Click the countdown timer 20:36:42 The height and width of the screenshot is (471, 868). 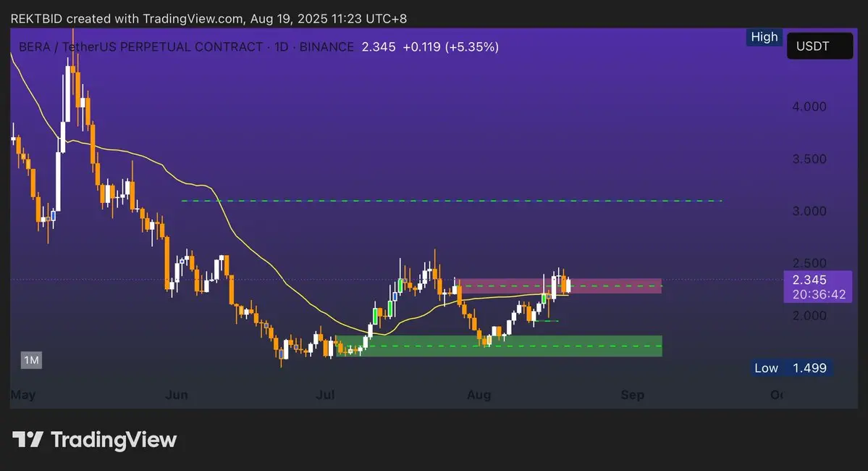click(819, 294)
